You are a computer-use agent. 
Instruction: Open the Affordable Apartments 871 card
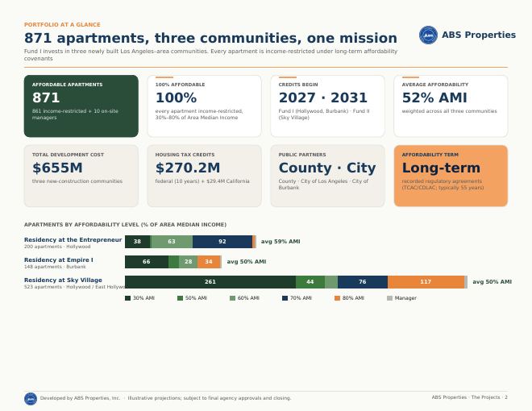81,106
